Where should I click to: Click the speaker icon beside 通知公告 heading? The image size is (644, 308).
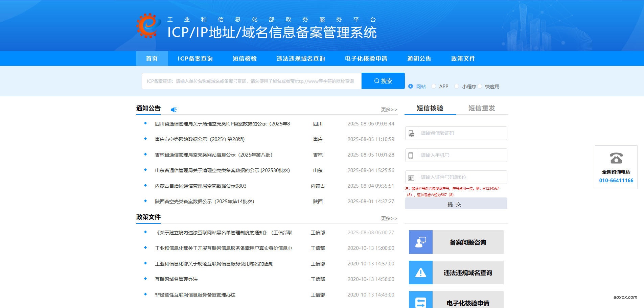(174, 109)
